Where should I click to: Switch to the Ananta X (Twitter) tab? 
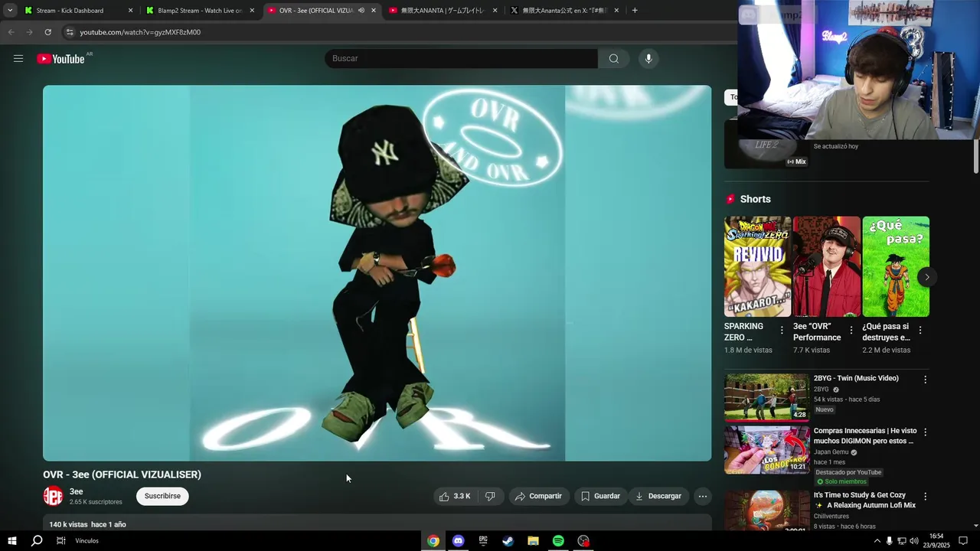pos(564,11)
